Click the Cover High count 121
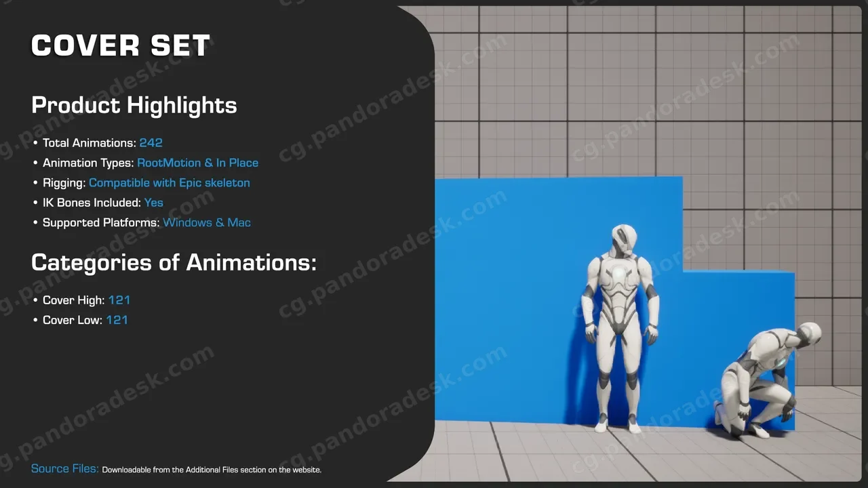The image size is (868, 488). [119, 300]
